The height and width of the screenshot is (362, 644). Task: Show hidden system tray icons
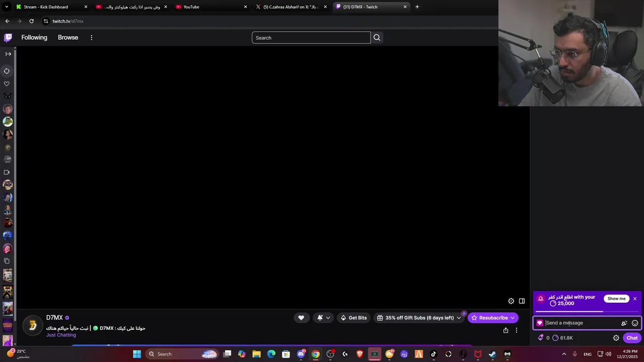point(564,354)
